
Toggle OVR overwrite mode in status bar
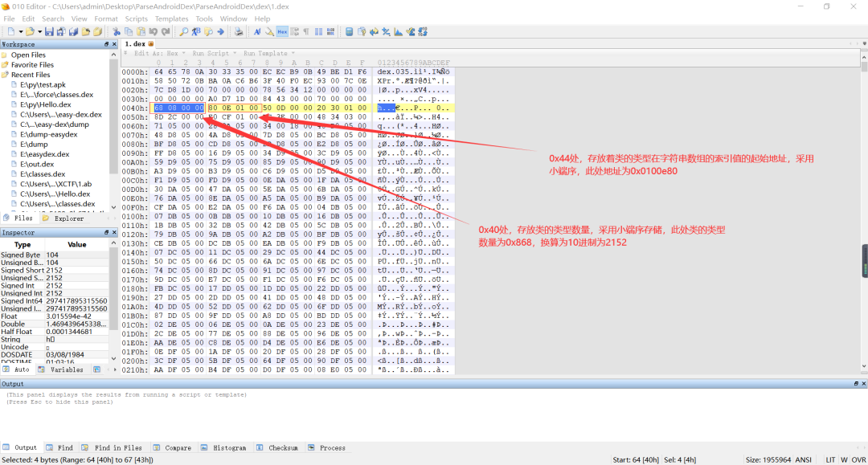858,459
